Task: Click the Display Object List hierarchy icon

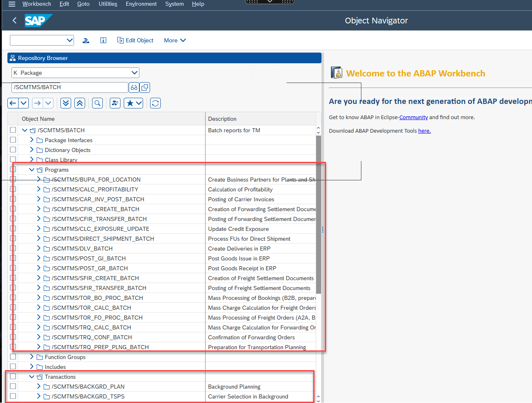Action: click(x=86, y=40)
